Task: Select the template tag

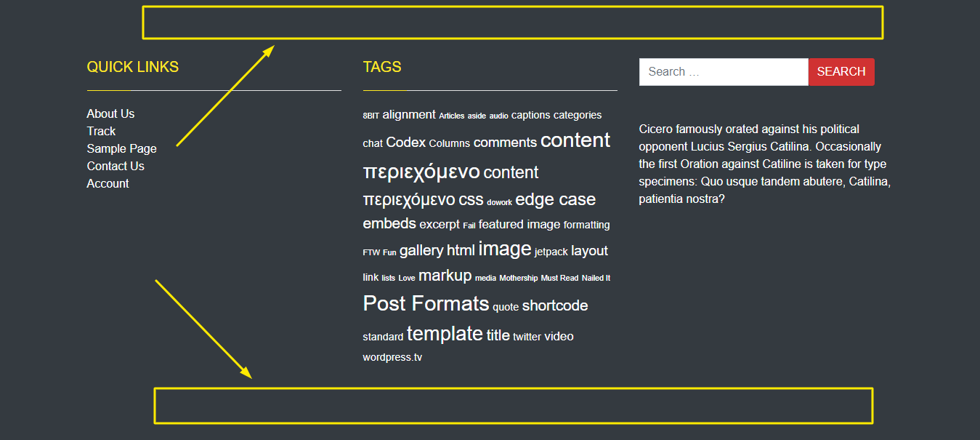Action: pyautogui.click(x=445, y=334)
